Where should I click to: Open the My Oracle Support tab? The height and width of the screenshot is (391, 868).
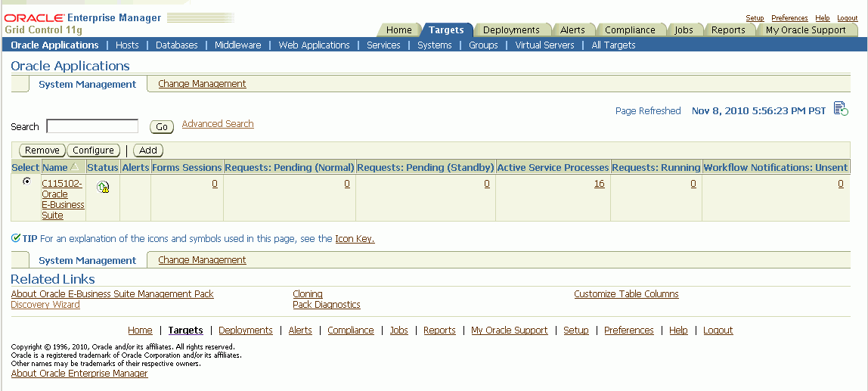coord(805,30)
